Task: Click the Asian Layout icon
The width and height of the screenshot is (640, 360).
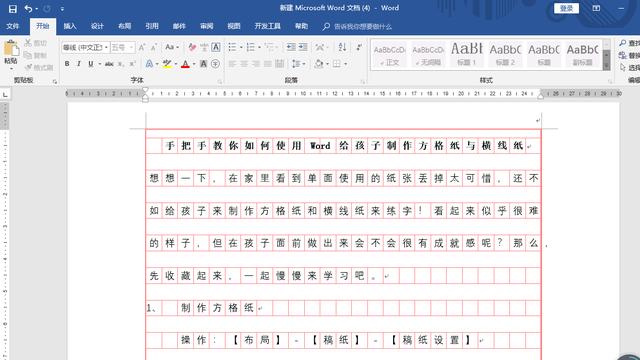Action: (320, 47)
